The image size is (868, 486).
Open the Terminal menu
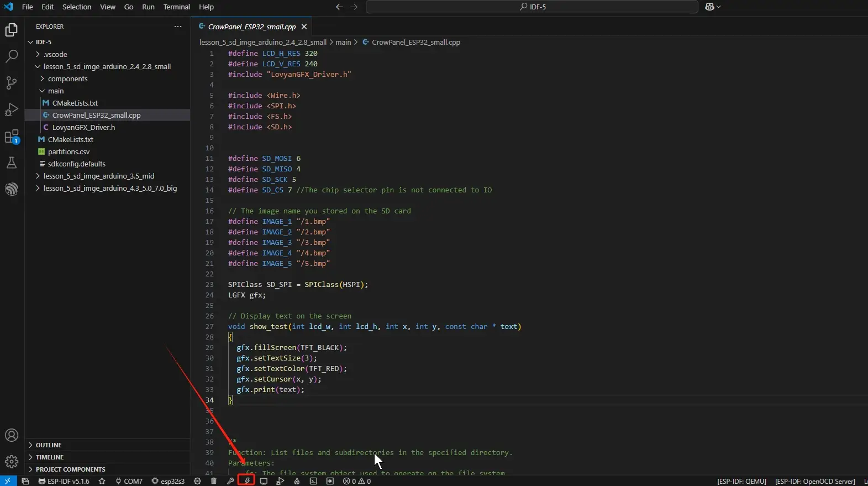[x=176, y=7]
